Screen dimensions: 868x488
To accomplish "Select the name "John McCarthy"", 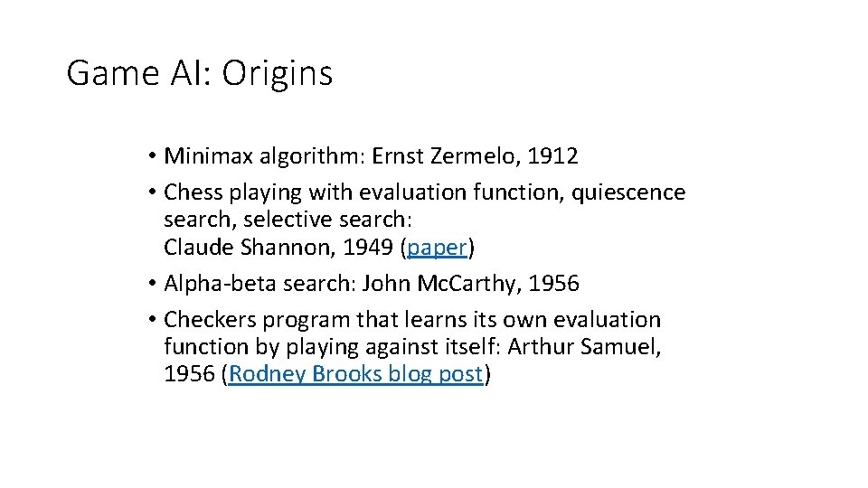I will point(439,283).
